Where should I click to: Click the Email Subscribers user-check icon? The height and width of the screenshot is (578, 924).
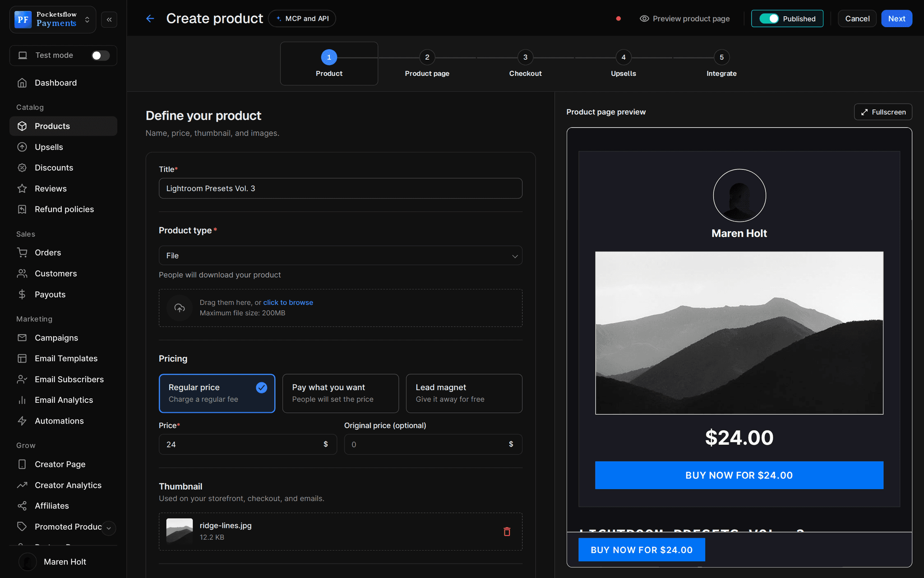click(22, 379)
